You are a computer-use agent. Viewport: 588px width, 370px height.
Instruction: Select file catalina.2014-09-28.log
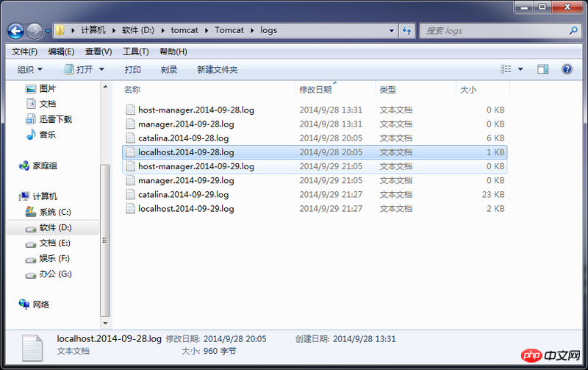tap(315, 138)
